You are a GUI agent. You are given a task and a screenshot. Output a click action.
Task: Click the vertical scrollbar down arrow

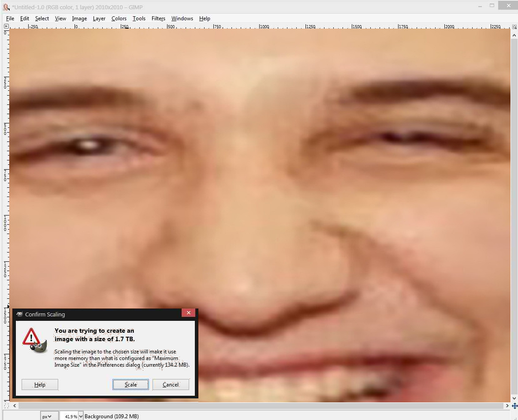(x=514, y=398)
